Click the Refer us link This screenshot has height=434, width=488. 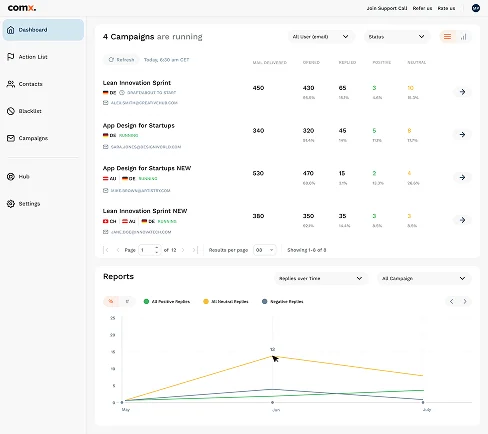coord(422,8)
